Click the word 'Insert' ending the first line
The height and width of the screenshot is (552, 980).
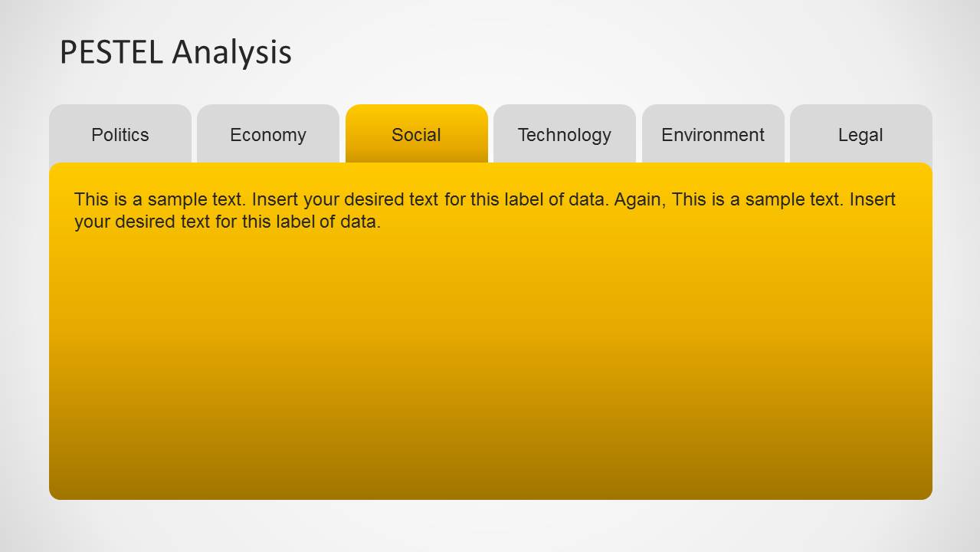click(873, 199)
